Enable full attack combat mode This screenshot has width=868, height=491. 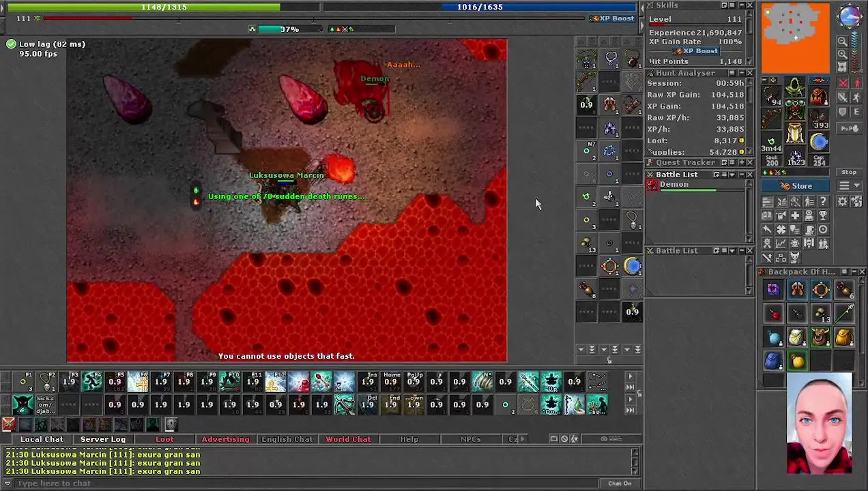click(x=843, y=83)
